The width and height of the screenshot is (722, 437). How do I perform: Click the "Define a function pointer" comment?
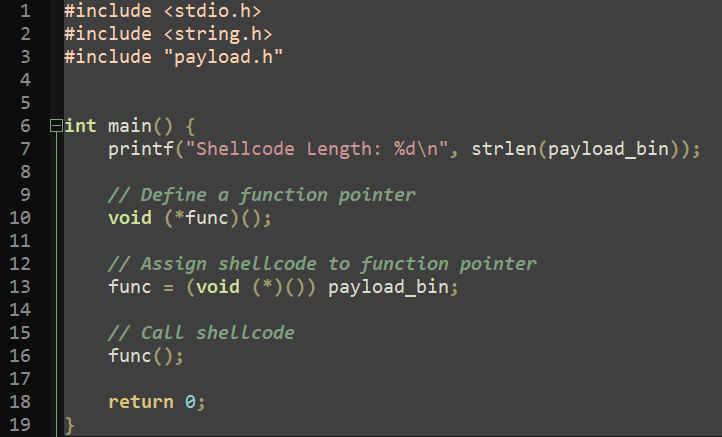262,195
